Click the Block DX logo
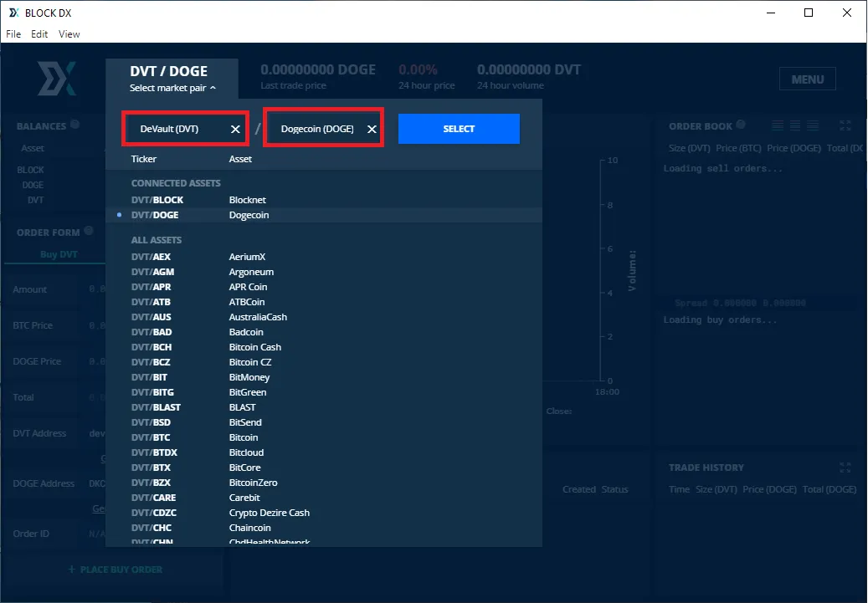868x603 pixels. click(56, 78)
